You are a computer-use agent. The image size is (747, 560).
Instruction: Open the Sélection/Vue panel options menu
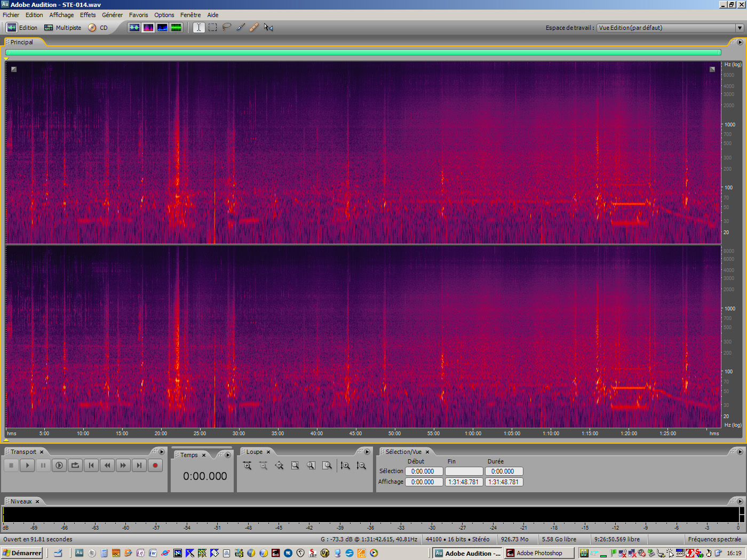(740, 452)
